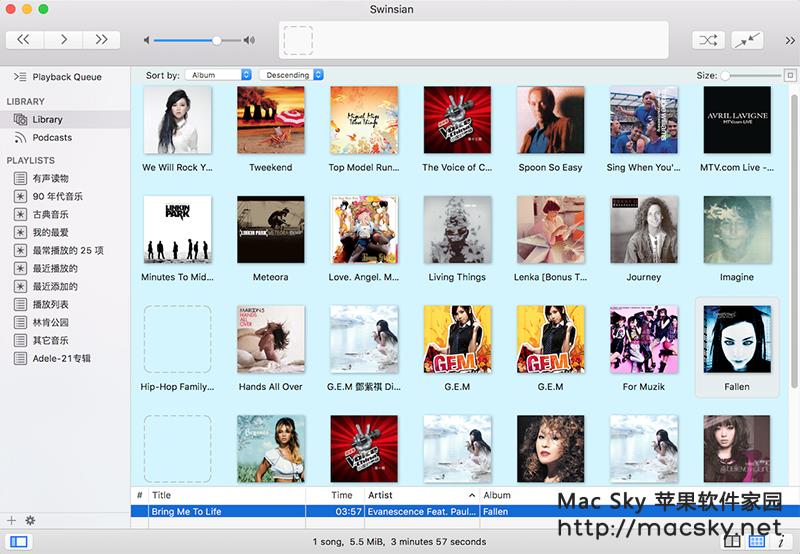Select the For Muzik album
The image size is (800, 554).
(x=644, y=339)
